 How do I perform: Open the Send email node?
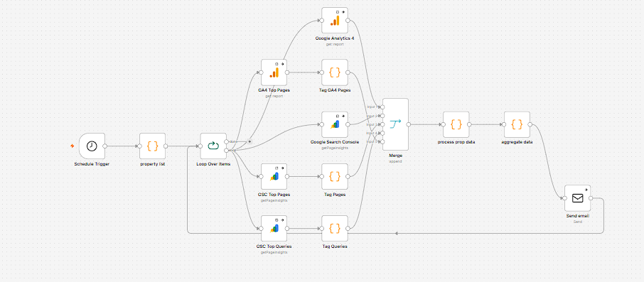(x=577, y=198)
